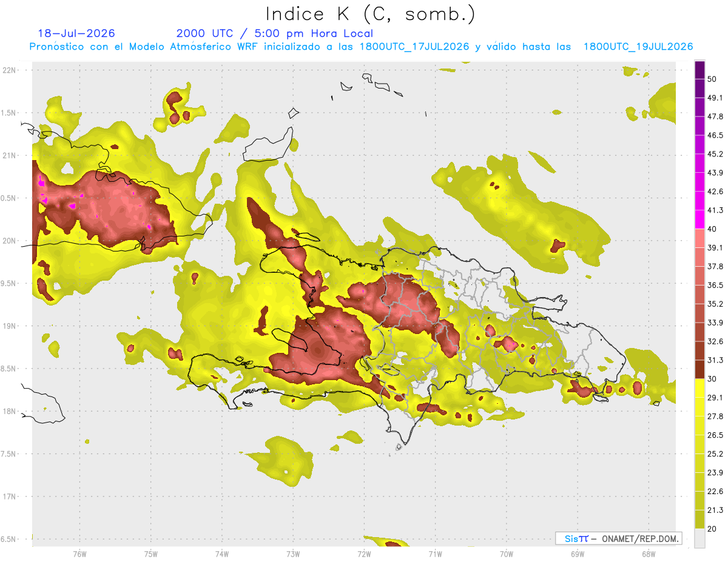Click the title "Indice K (C, somb.)"
Screen dimensions: 728x562
[x=370, y=14]
